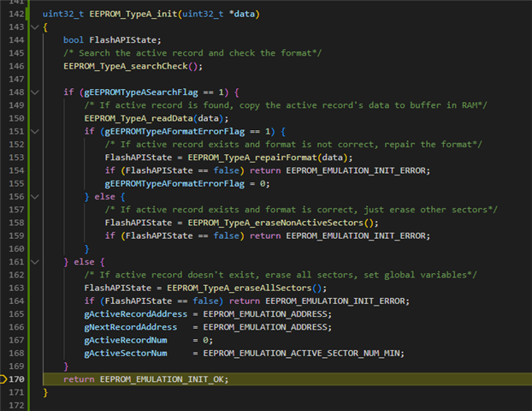Click line number 163 in the gutter
The image size is (532, 411).
pos(16,288)
